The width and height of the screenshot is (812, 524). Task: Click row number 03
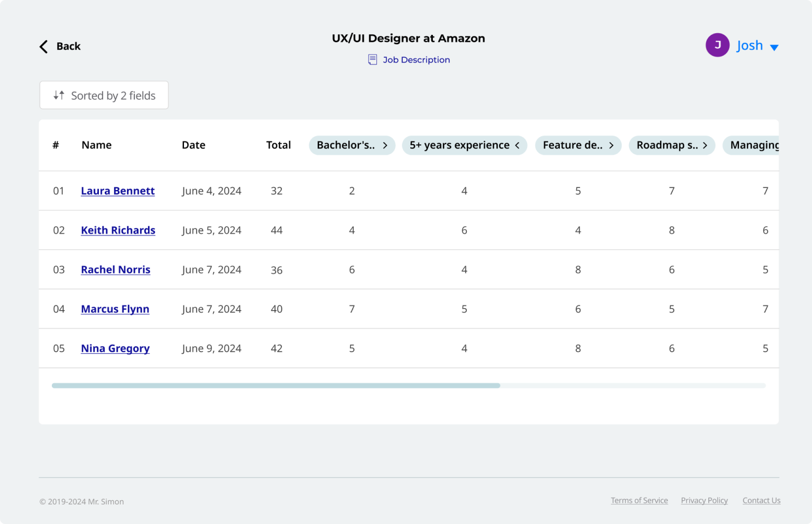(x=59, y=270)
